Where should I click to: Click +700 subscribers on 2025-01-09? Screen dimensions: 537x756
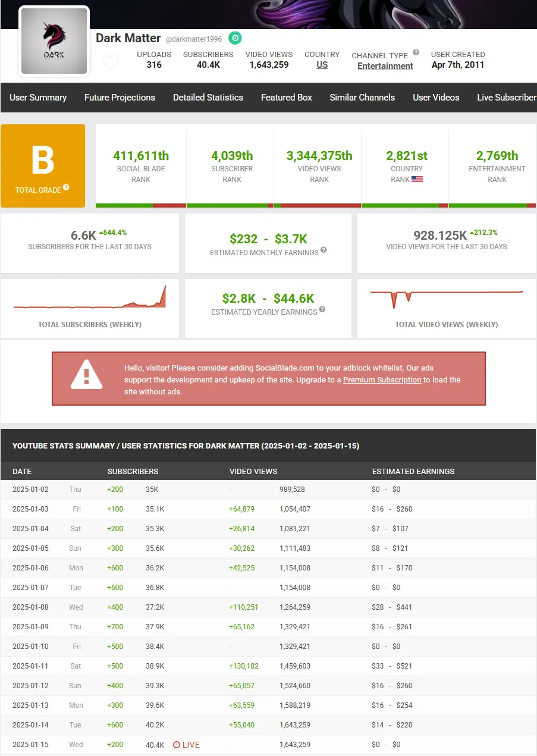pyautogui.click(x=115, y=627)
